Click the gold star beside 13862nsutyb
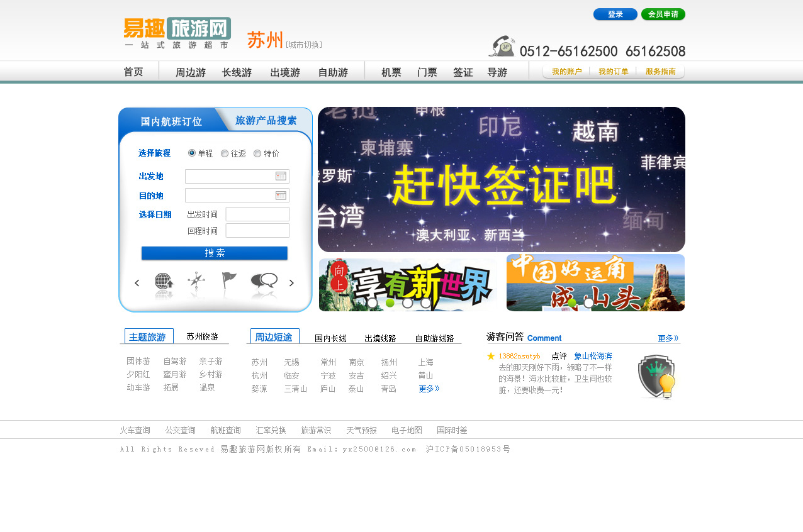The height and width of the screenshot is (532, 803). [x=491, y=356]
